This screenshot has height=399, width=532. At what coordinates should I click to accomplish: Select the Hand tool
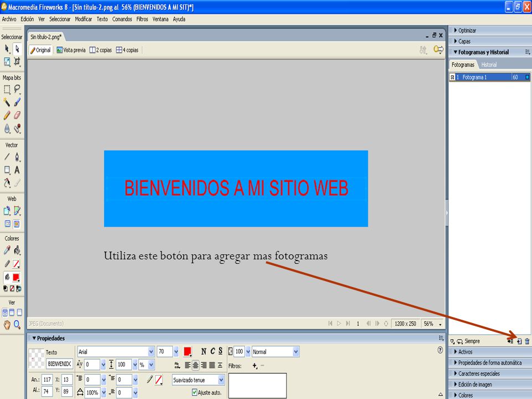click(7, 325)
